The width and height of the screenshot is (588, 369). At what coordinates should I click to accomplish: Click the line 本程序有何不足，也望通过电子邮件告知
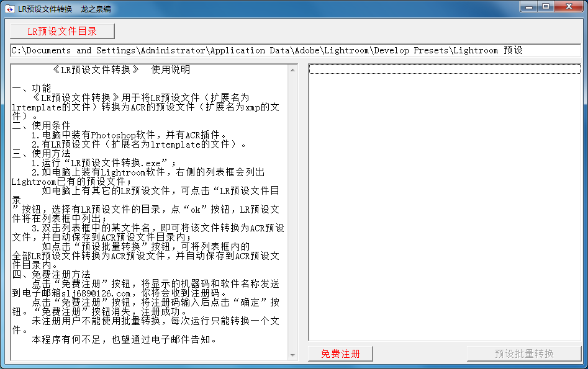pos(124,340)
